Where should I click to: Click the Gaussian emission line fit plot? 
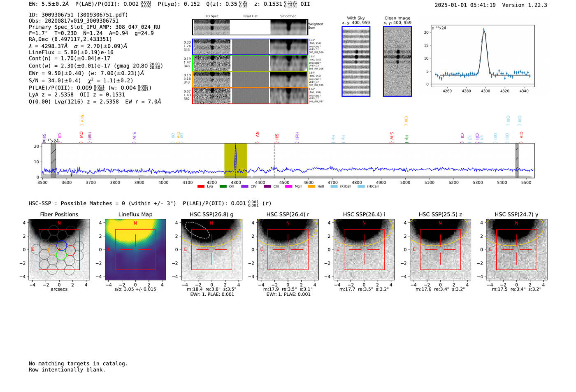coord(483,56)
